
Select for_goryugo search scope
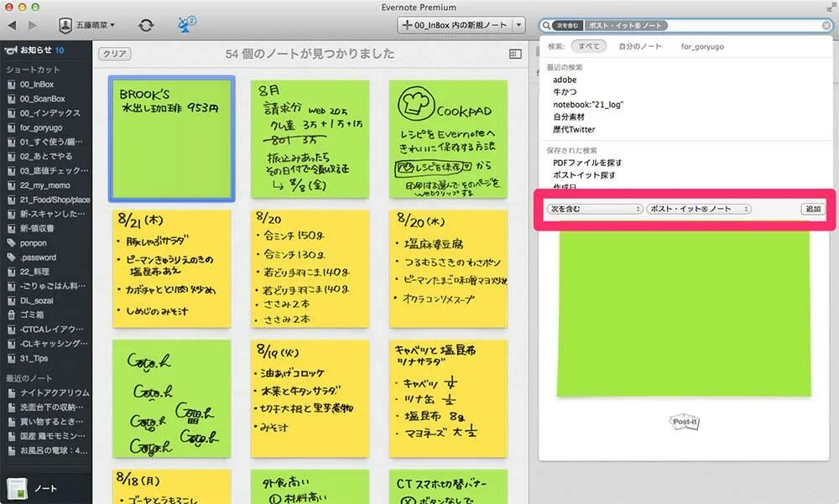(x=702, y=47)
